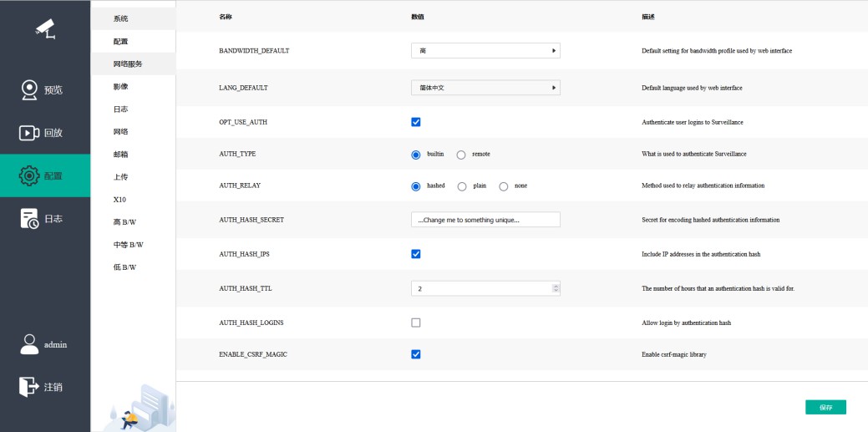
Task: Enable the AUTH_HASH_LOGINS checkbox
Action: [416, 323]
